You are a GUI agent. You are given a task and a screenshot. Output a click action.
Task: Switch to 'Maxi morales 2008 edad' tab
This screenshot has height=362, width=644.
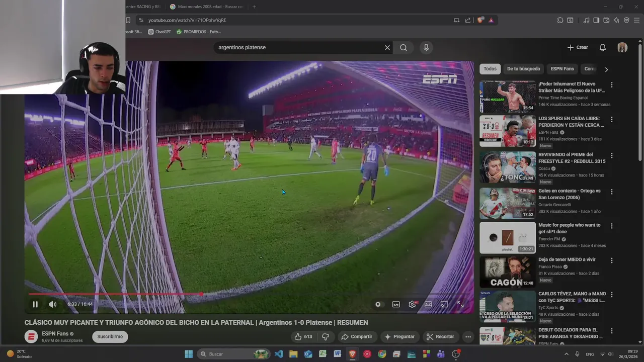pos(206,7)
